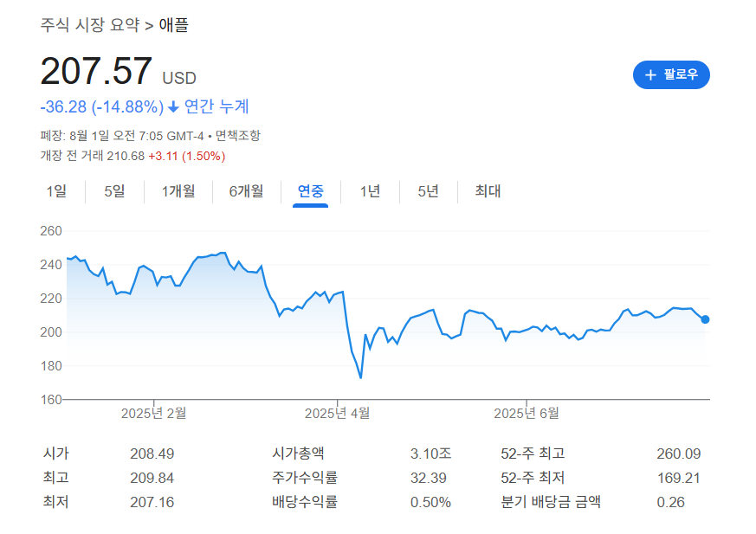Switch to the 1개월 range tab
This screenshot has height=534, width=756.
[178, 191]
